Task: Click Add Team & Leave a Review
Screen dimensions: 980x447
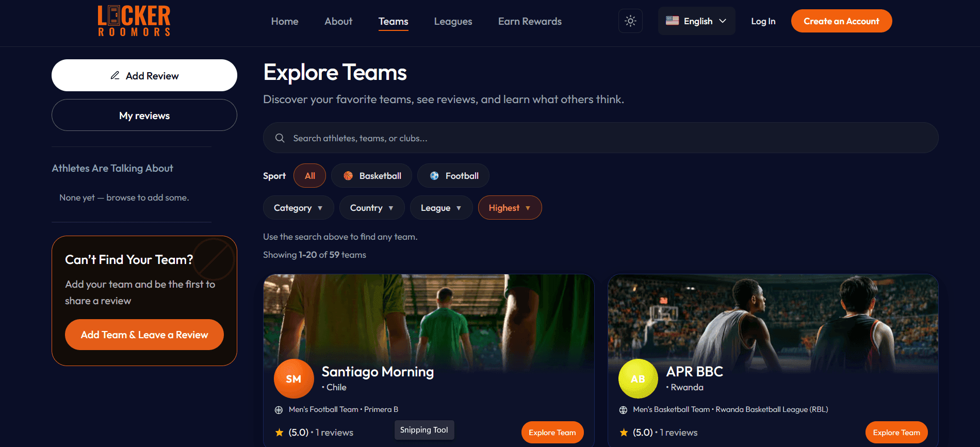Action: point(144,335)
